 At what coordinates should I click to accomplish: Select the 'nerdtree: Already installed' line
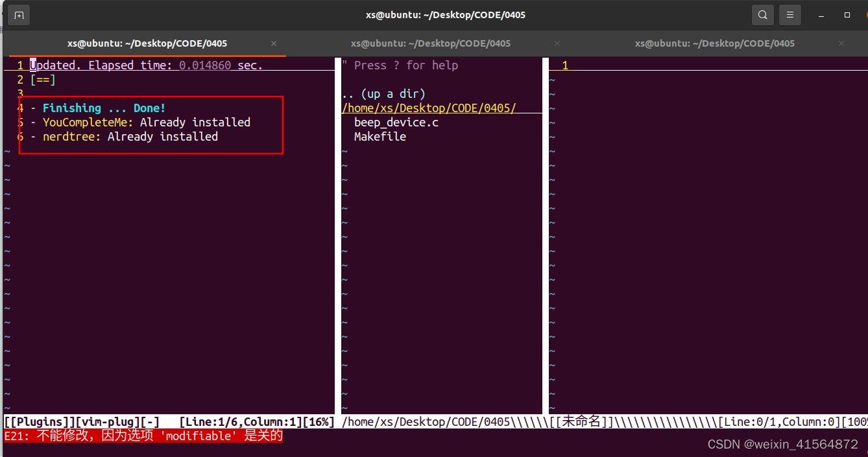(127, 136)
